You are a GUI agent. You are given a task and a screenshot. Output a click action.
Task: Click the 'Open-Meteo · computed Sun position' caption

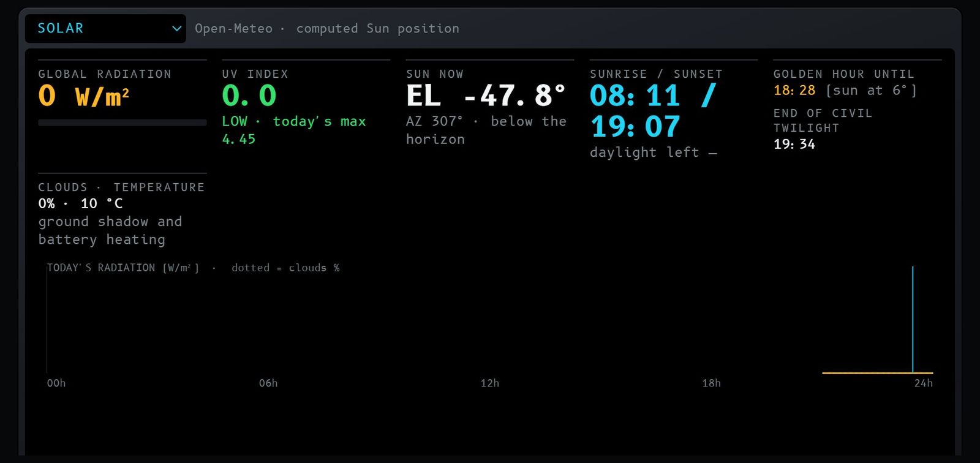(327, 29)
